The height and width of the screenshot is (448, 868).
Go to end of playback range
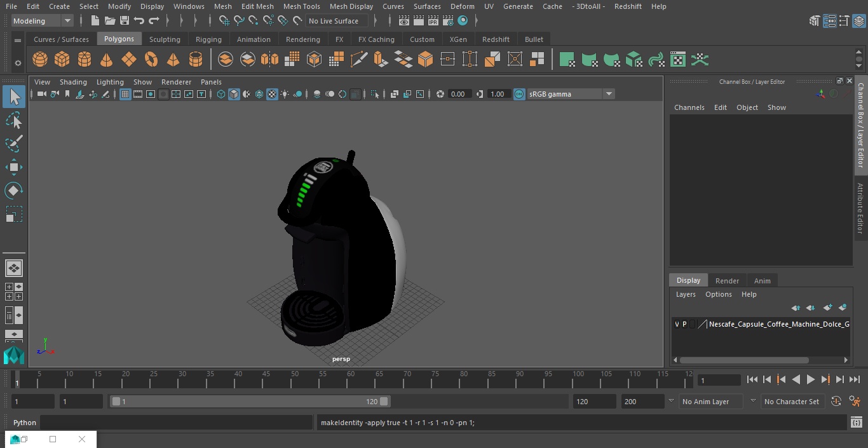(x=855, y=379)
